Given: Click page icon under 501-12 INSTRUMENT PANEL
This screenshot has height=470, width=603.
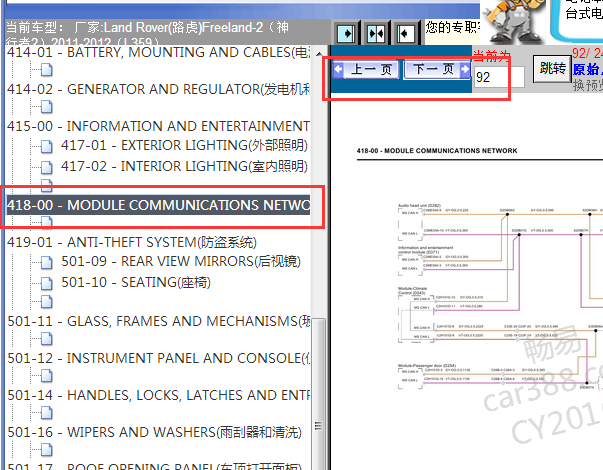Looking at the screenshot, I should [x=47, y=376].
